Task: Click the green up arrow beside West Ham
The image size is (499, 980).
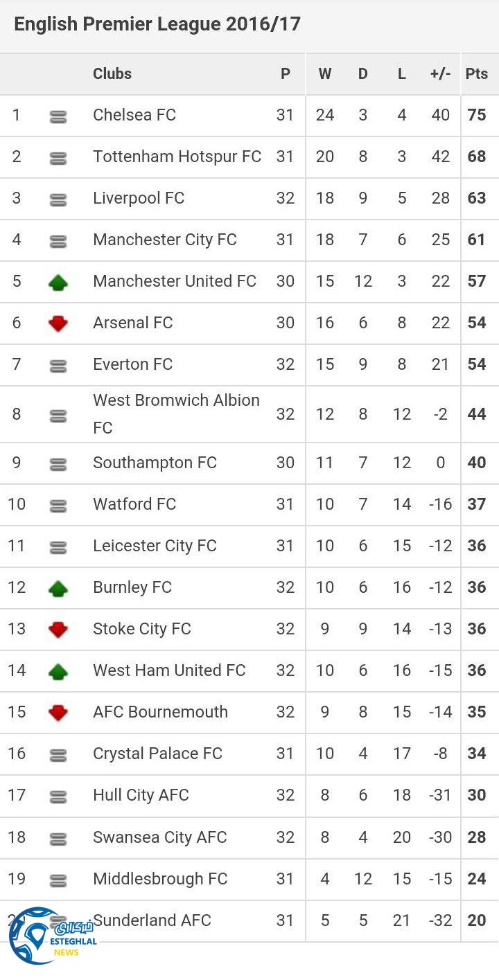Action: (58, 671)
